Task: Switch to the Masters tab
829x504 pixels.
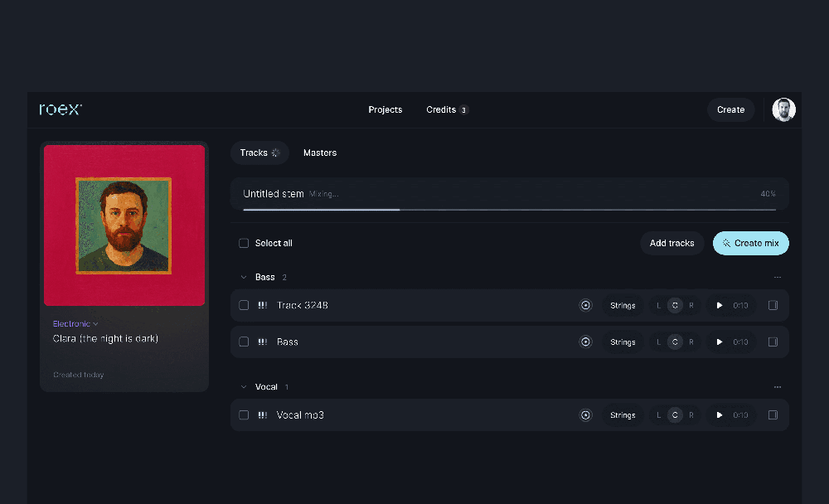Action: pyautogui.click(x=320, y=153)
